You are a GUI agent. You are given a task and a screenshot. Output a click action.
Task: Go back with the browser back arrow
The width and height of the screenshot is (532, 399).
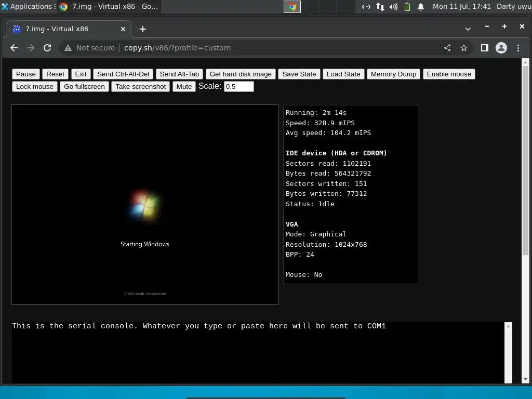[14, 48]
